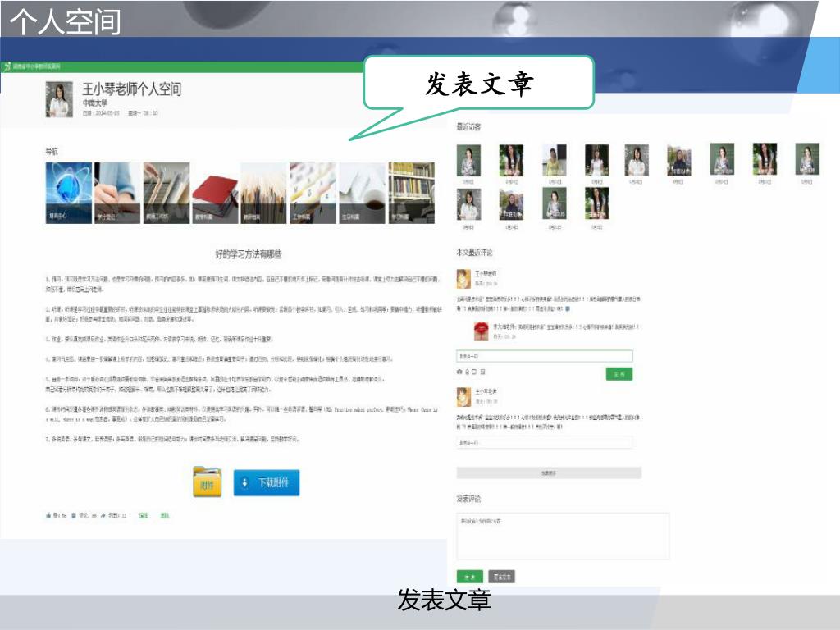Click the red lips reply avatar
Screen dimensions: 840x630
click(x=481, y=331)
